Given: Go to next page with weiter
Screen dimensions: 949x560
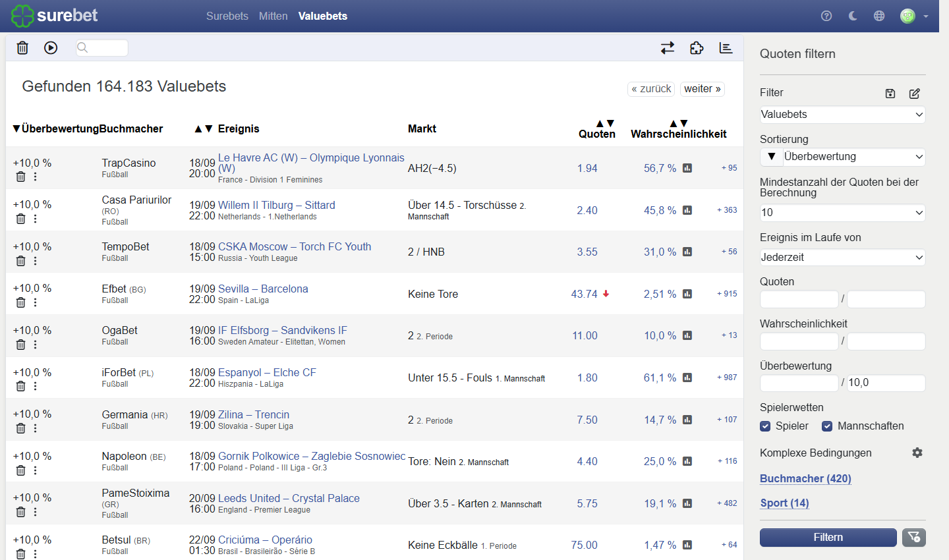Looking at the screenshot, I should pyautogui.click(x=703, y=89).
